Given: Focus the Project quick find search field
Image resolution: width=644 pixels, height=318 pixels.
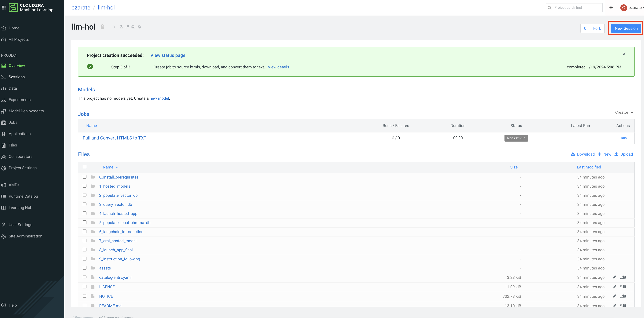Looking at the screenshot, I should (576, 8).
